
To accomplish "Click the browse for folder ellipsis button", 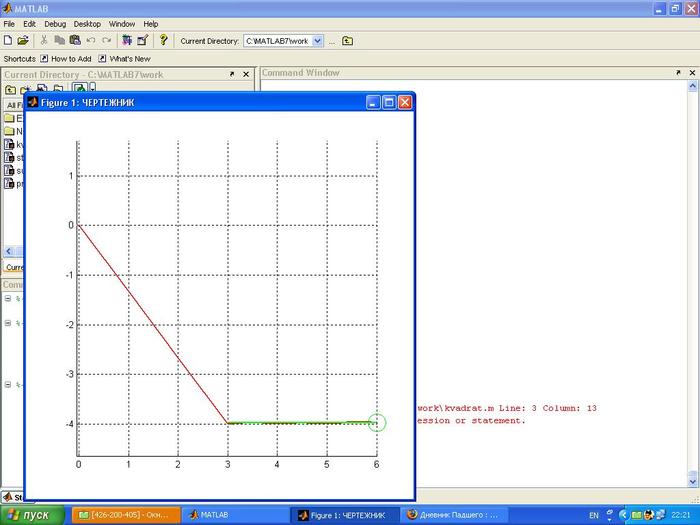I will 332,41.
